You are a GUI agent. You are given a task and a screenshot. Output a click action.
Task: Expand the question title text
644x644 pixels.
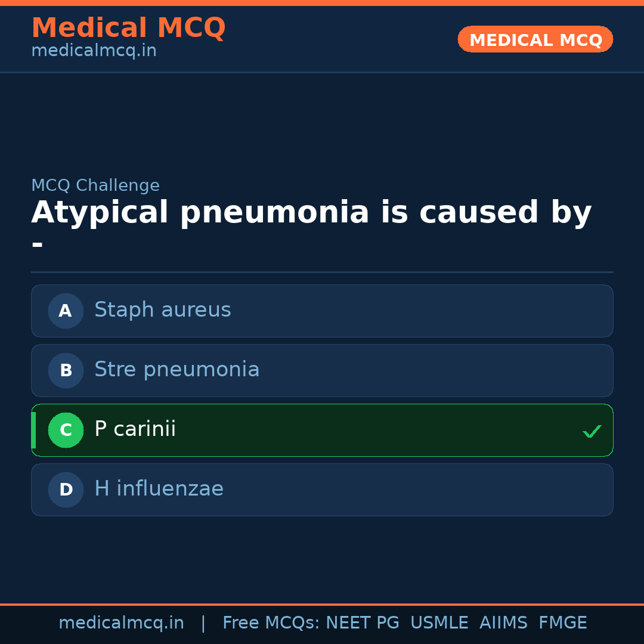310,212
